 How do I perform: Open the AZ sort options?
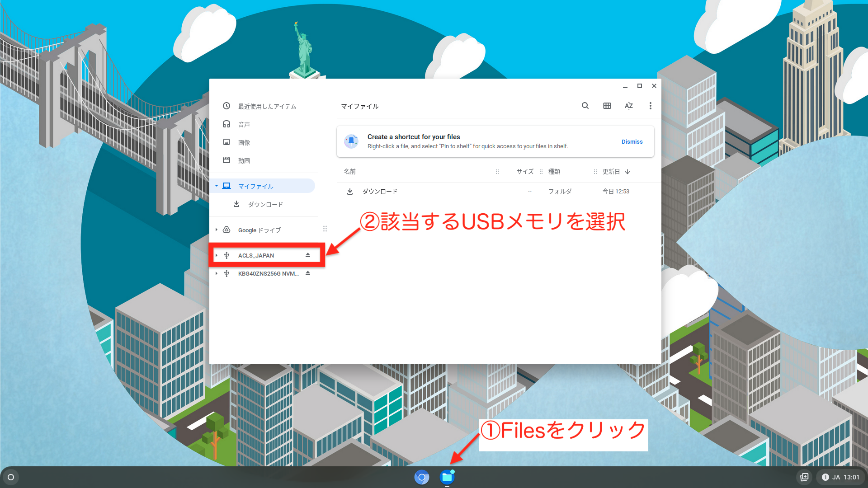point(629,106)
